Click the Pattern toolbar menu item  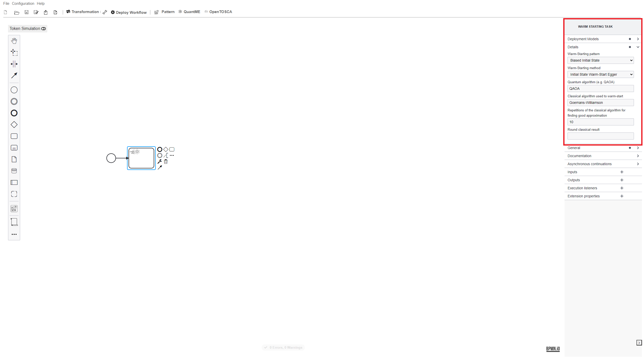pyautogui.click(x=168, y=12)
